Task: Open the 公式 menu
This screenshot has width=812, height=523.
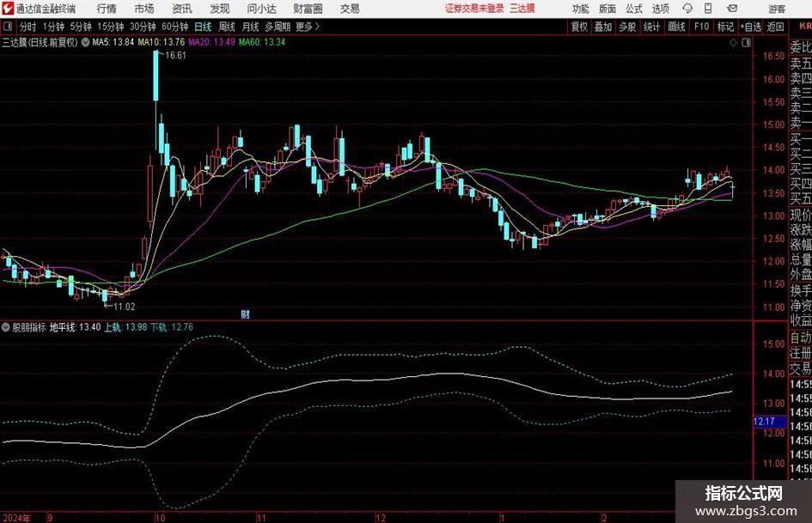Action: pyautogui.click(x=633, y=9)
